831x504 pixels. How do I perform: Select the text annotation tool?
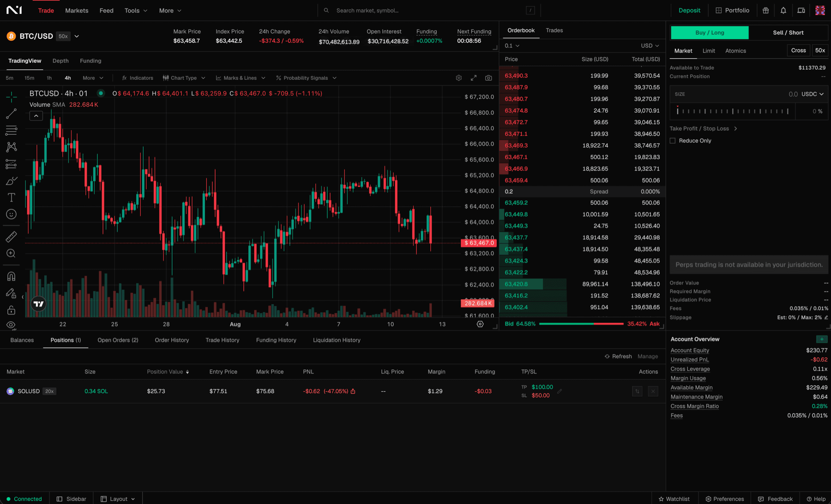pos(12,198)
